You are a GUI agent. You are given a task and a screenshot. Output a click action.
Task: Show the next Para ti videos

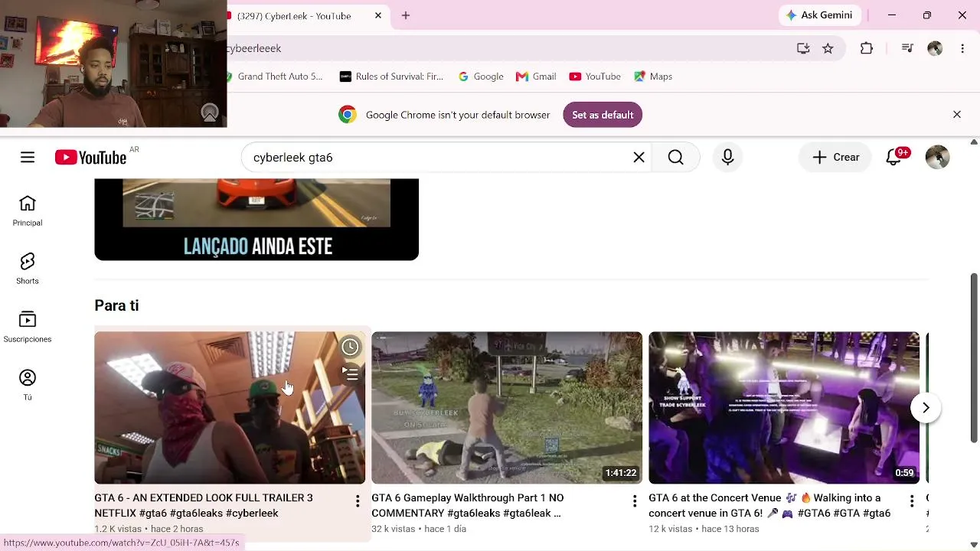point(926,408)
